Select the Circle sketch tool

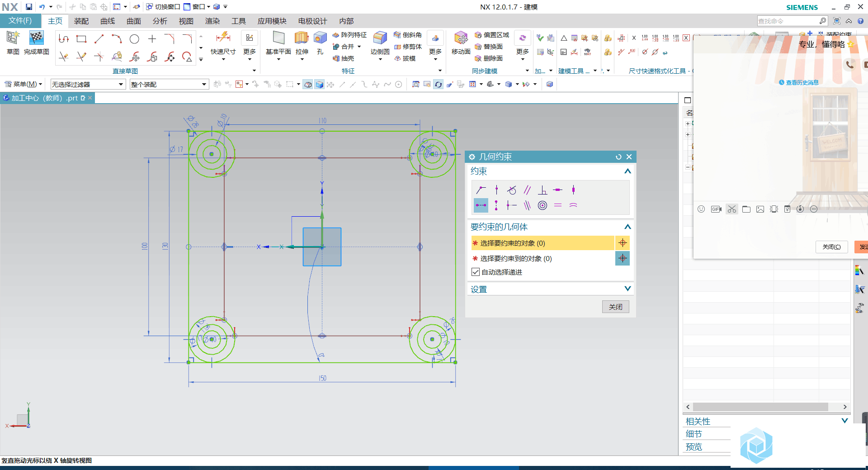coord(134,39)
